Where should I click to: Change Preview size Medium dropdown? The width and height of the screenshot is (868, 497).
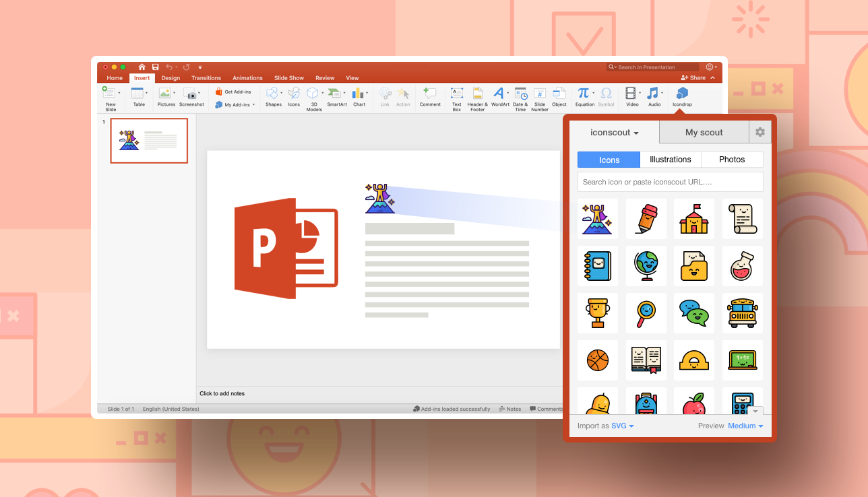[x=745, y=426]
